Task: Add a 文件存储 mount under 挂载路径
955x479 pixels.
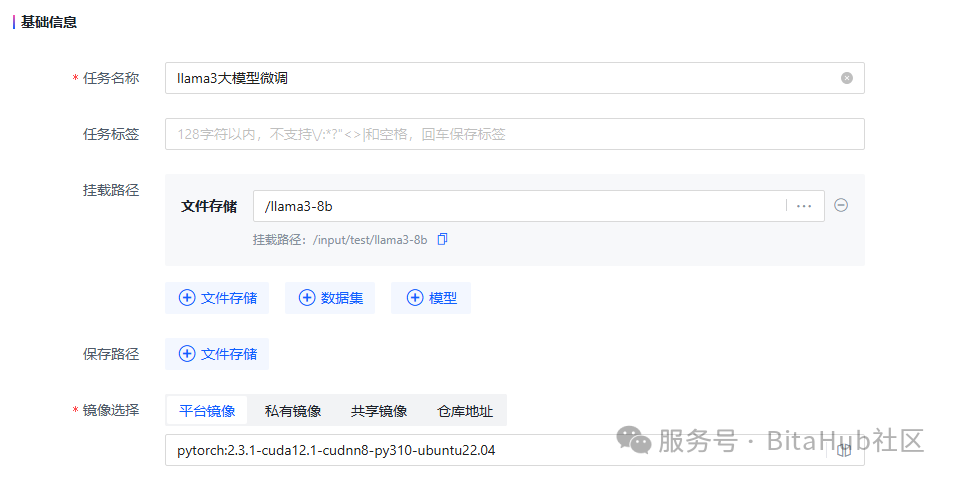Action: (217, 298)
